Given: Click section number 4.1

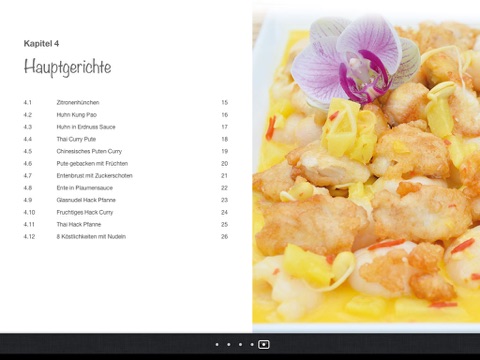Looking at the screenshot, I should click(27, 102).
